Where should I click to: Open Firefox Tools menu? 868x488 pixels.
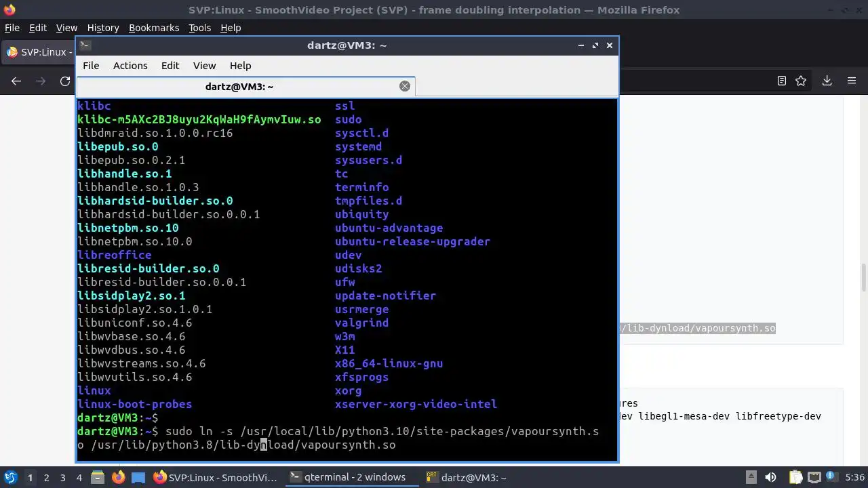pos(199,28)
